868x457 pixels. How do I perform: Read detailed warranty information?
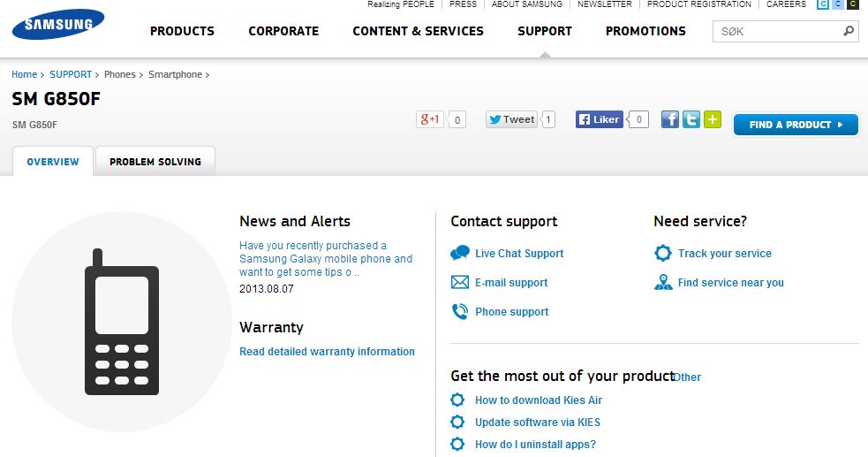[x=327, y=352]
